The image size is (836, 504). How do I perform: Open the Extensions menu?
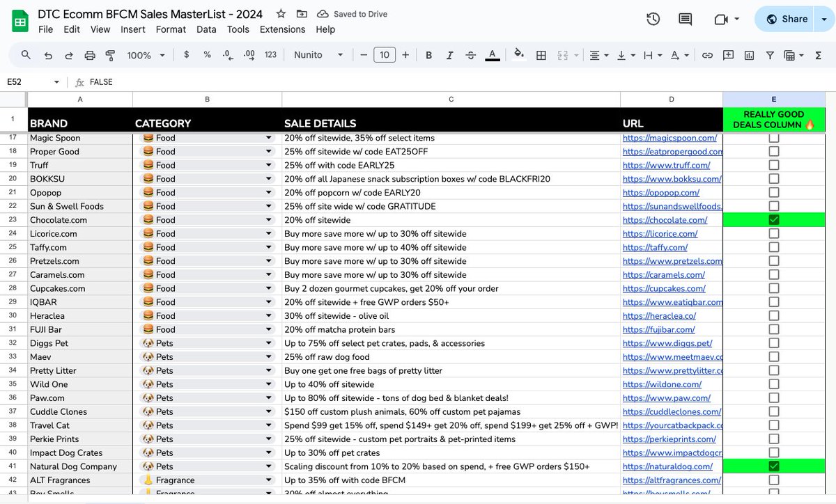pos(282,29)
